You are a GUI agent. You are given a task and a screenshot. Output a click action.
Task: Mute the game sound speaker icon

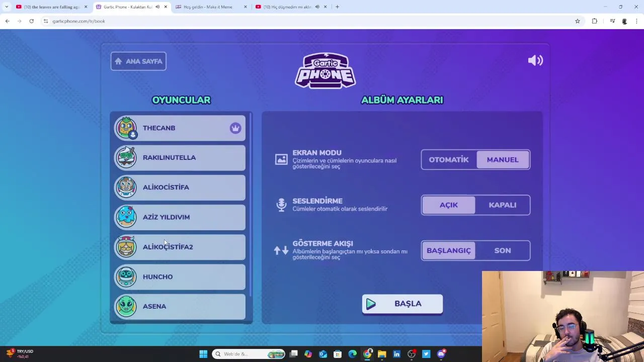tap(535, 61)
